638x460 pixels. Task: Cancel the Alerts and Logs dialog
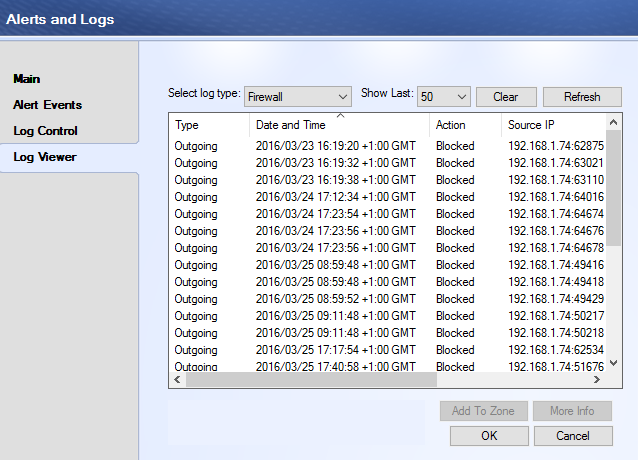(572, 436)
